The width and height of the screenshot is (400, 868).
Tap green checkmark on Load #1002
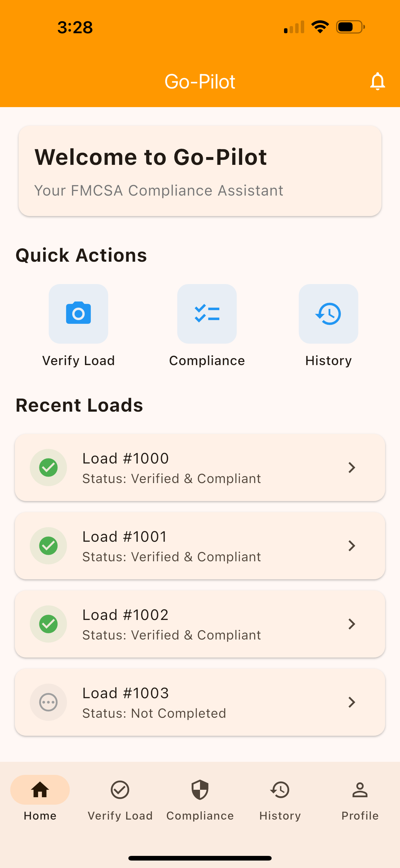tap(48, 624)
